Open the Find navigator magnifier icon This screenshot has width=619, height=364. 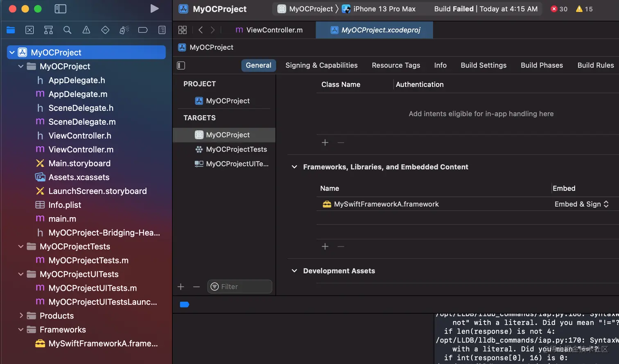(68, 30)
